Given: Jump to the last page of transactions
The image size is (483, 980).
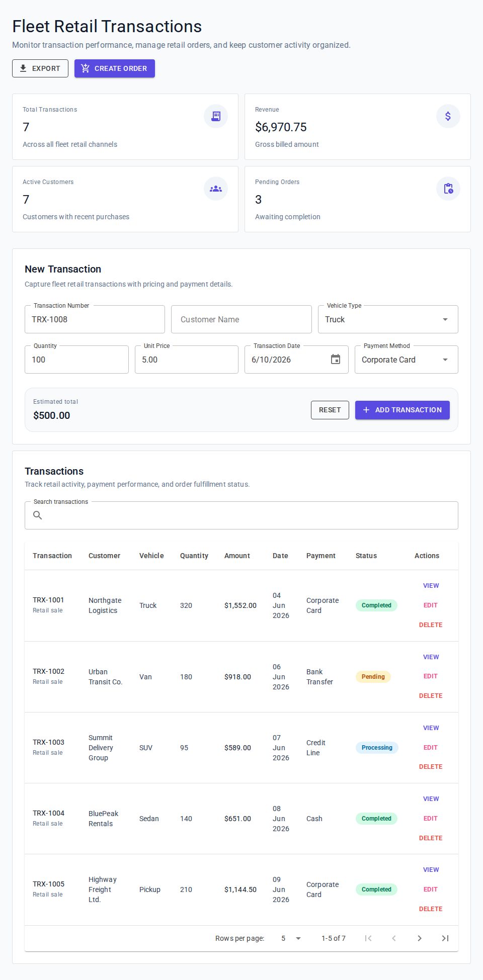Looking at the screenshot, I should click(445, 938).
